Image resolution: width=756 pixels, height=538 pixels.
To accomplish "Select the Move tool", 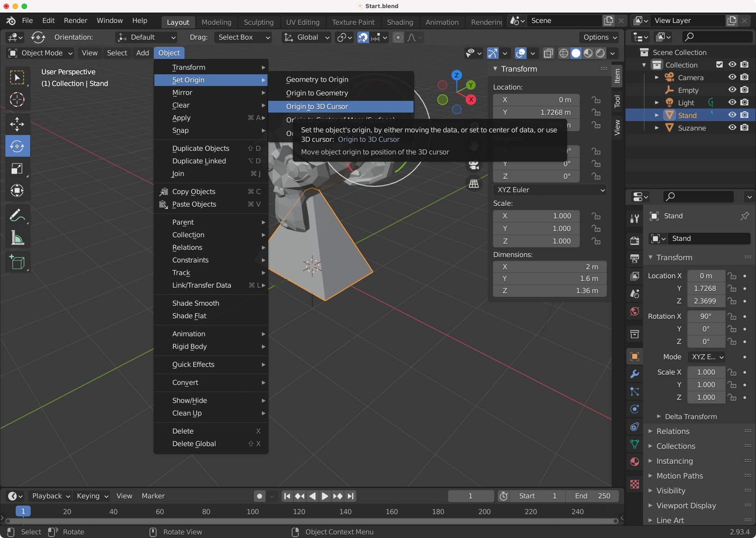I will pyautogui.click(x=17, y=124).
